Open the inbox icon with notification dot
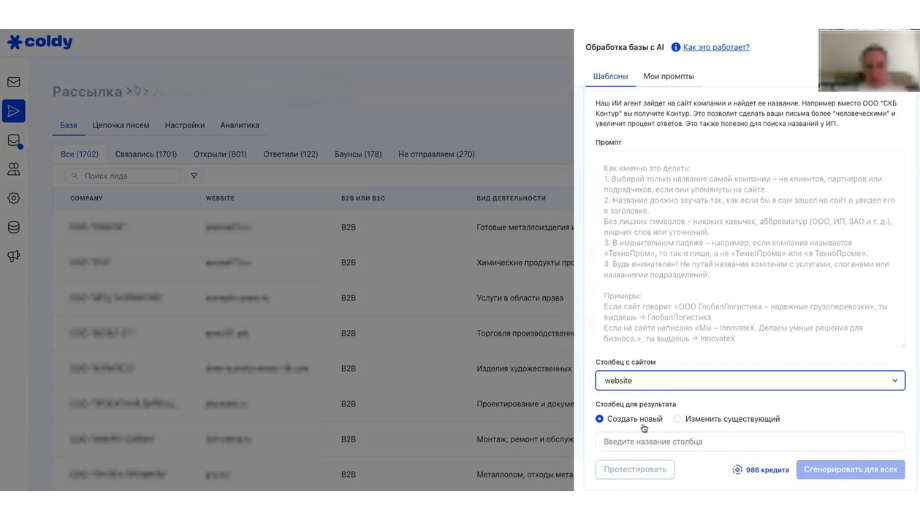Screen dimensions: 920x520 [x=13, y=141]
